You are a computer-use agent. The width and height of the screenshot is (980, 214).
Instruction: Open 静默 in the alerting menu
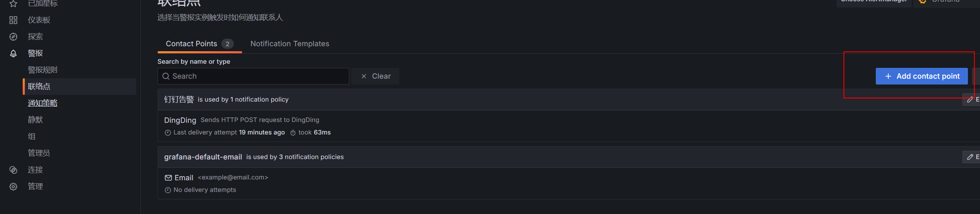[x=35, y=120]
